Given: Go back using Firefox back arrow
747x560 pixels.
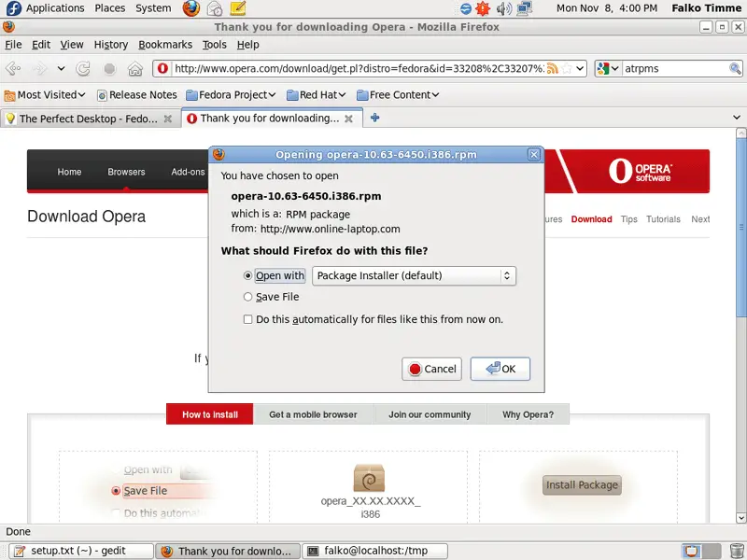Looking at the screenshot, I should click(x=13, y=68).
